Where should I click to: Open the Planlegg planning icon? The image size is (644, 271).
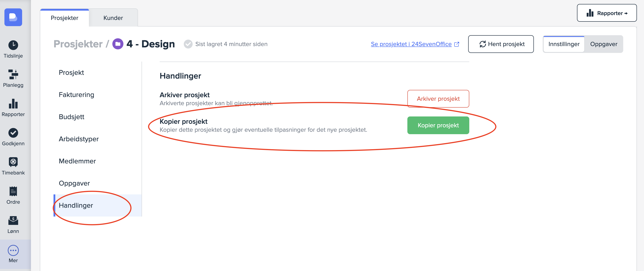13,74
